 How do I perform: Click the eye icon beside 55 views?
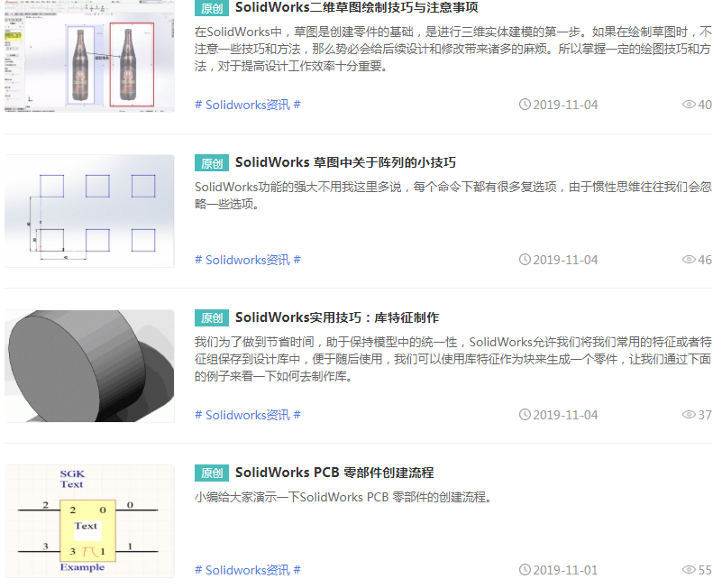point(689,570)
